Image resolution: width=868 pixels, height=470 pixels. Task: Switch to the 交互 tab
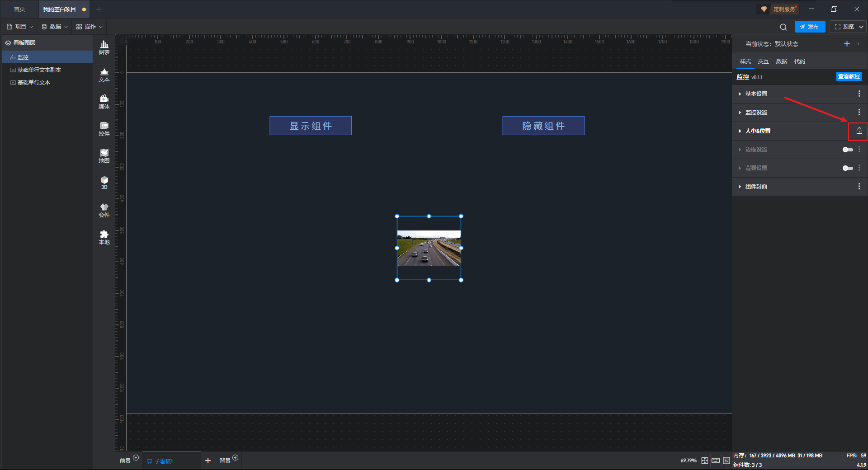coord(763,61)
